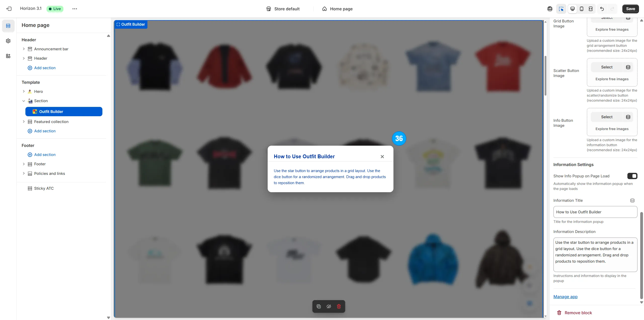Hide block using the eye-slash icon
The width and height of the screenshot is (644, 320).
pyautogui.click(x=329, y=306)
